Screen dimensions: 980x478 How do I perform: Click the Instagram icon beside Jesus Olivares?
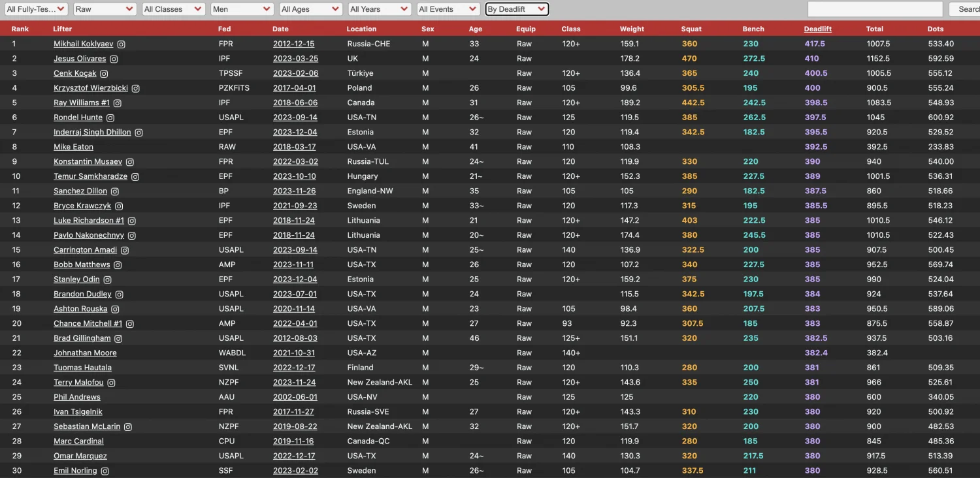coord(114,58)
